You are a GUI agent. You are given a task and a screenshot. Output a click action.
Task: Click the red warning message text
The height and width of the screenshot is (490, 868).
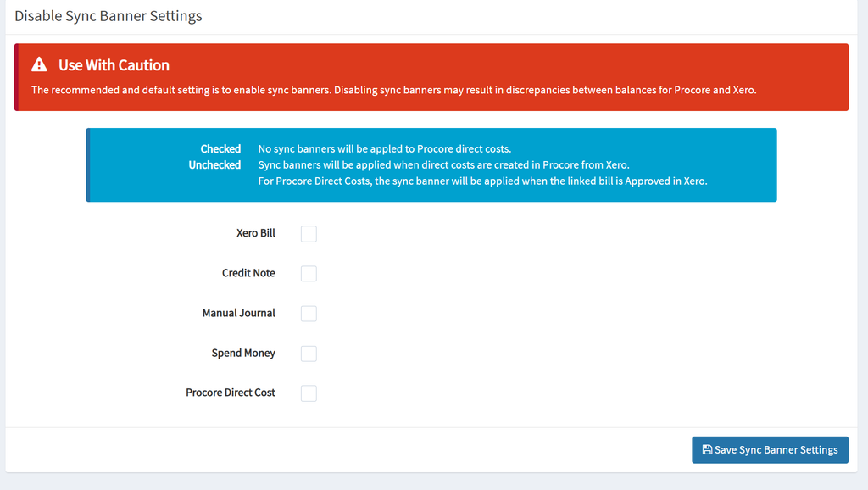coord(393,90)
